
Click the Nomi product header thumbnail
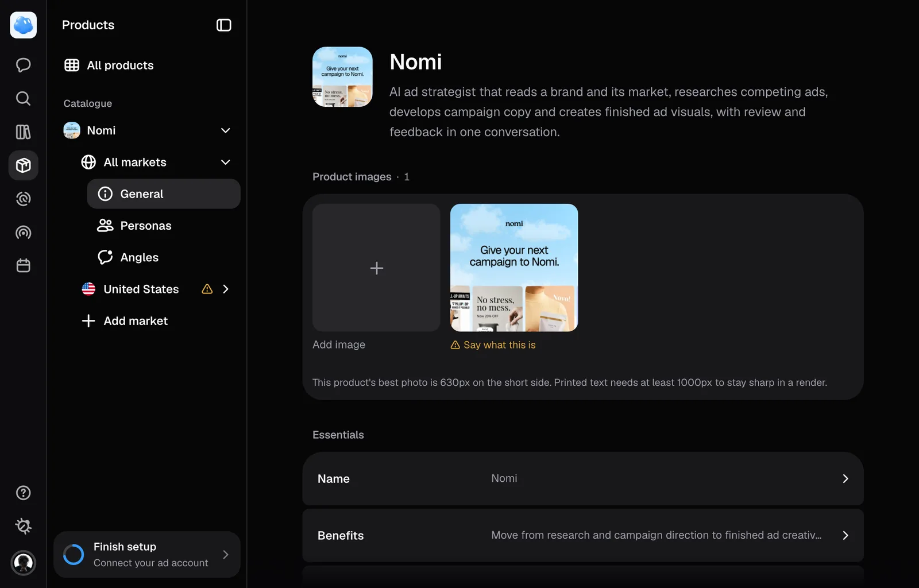click(x=342, y=77)
